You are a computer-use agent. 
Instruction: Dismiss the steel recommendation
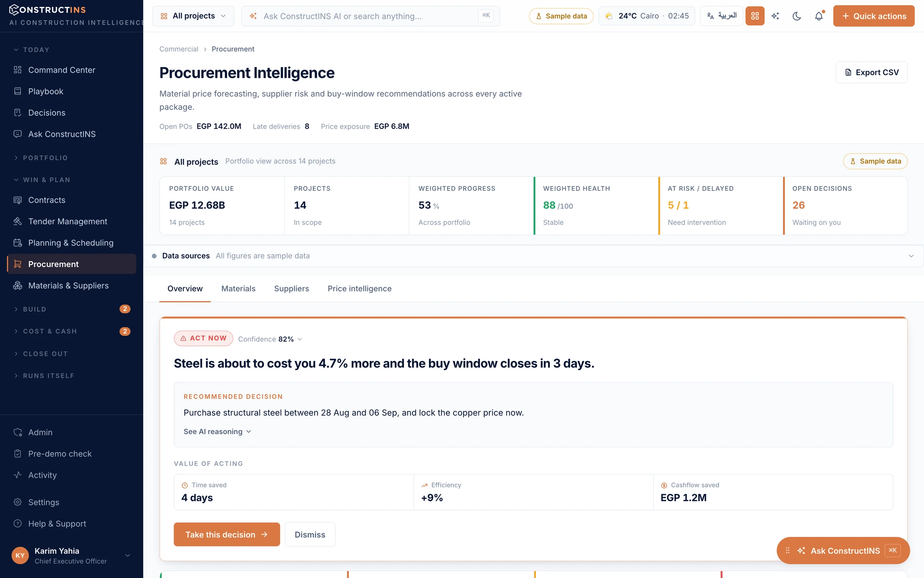[310, 534]
